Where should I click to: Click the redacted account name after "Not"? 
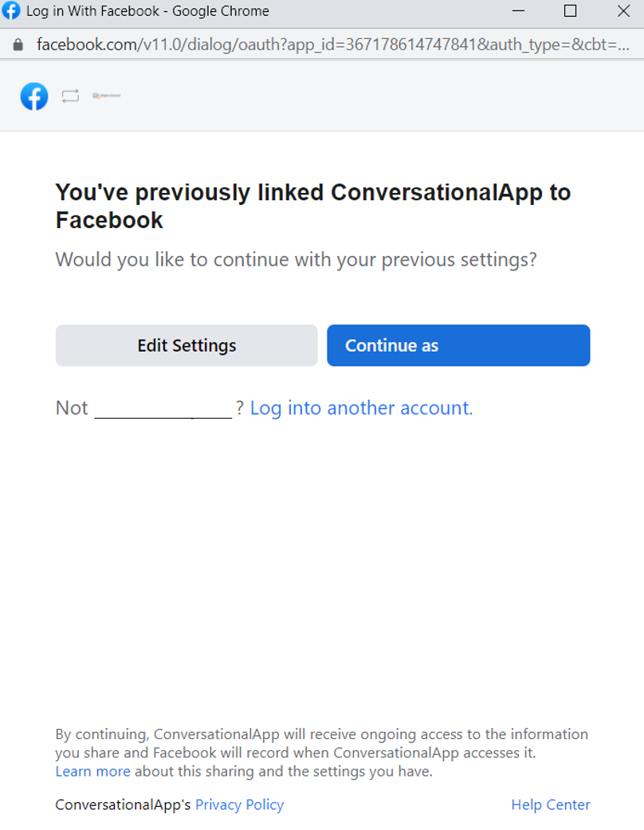click(x=163, y=408)
